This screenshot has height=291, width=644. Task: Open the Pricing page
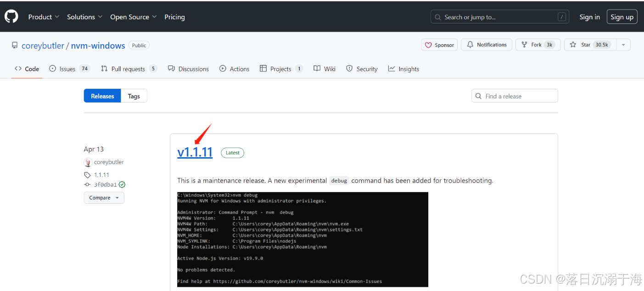coord(174,17)
